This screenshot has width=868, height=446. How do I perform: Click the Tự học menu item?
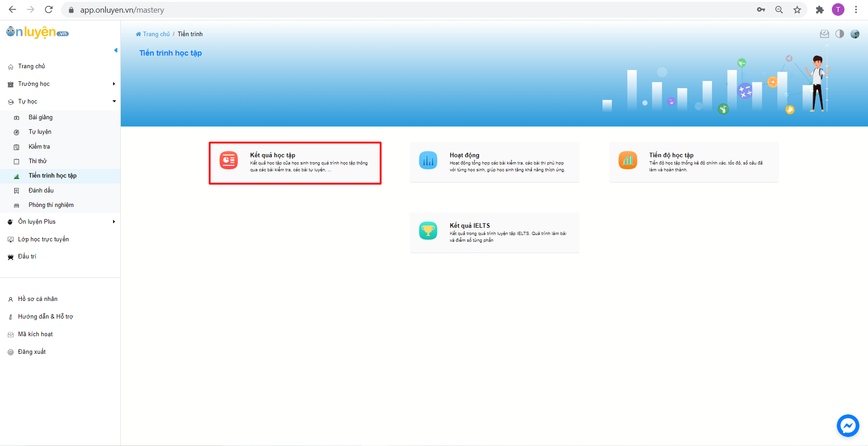[x=28, y=101]
